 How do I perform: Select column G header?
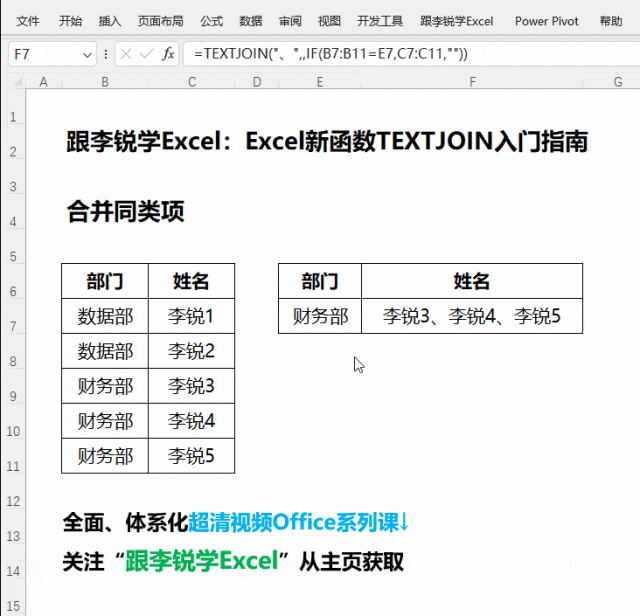pos(618,82)
